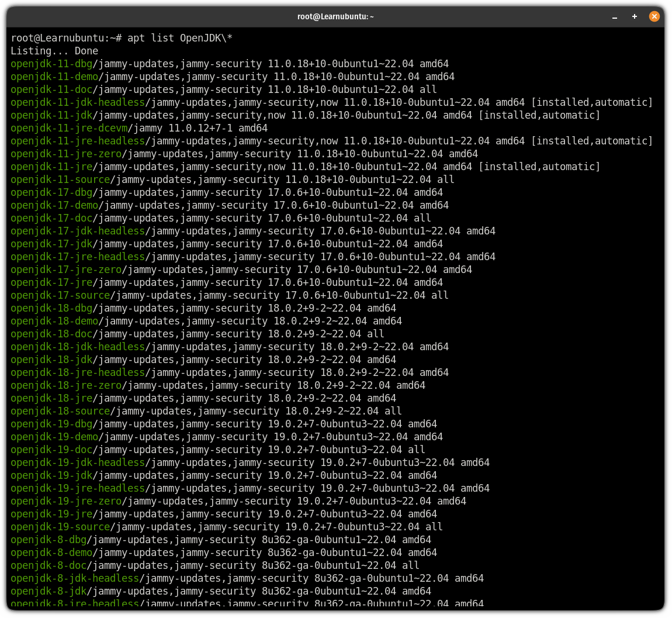Select package name openjdk-18-doc

(x=51, y=334)
